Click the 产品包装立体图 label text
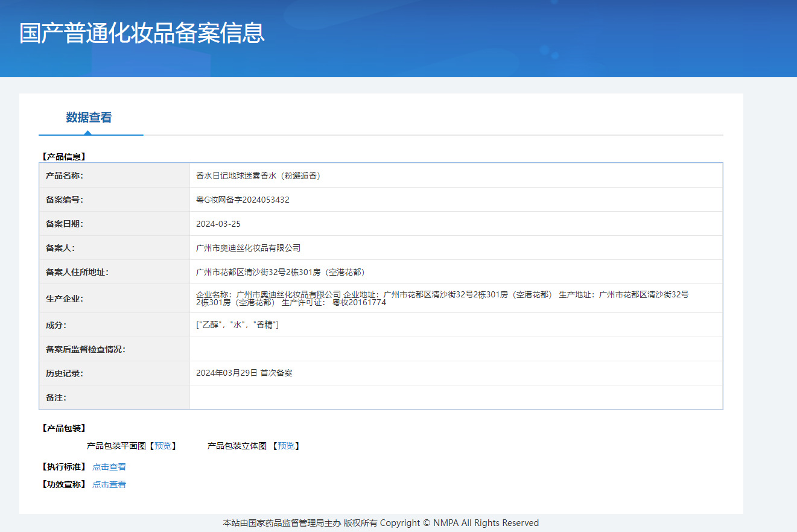 point(237,446)
